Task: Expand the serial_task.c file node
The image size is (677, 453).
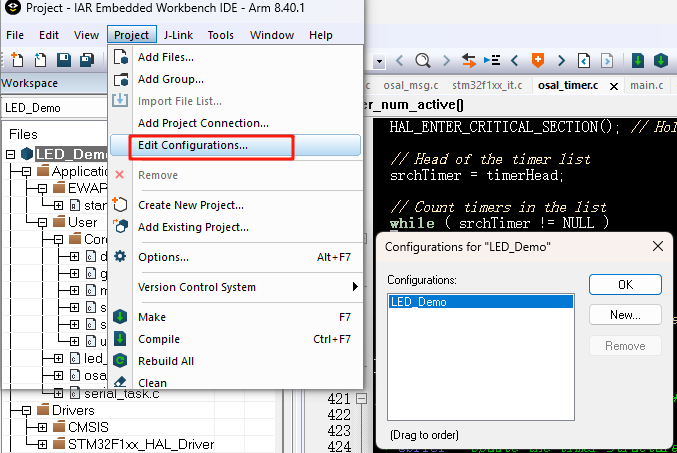Action: coord(58,393)
